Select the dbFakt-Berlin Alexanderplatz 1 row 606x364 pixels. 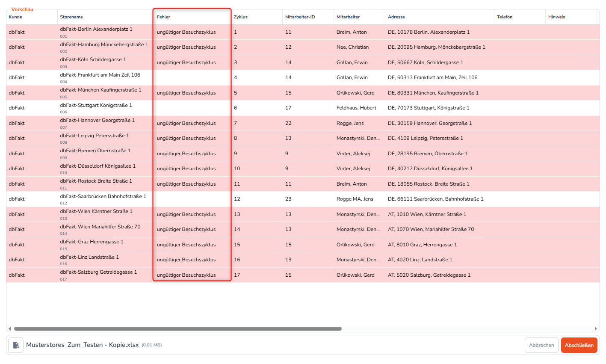pos(96,30)
